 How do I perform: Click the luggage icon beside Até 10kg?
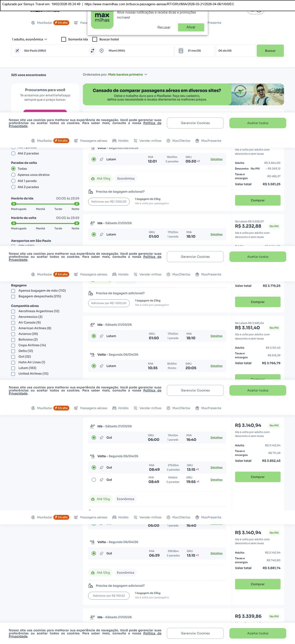(x=93, y=179)
